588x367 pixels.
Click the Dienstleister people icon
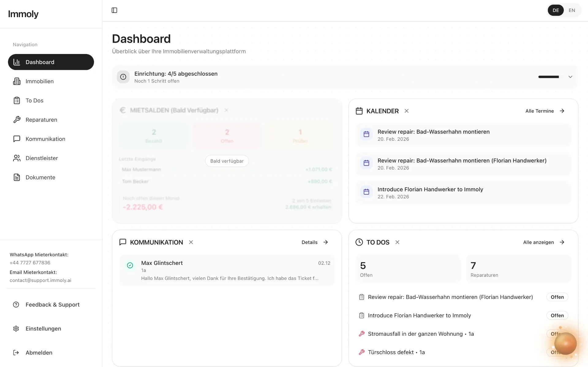click(x=17, y=158)
